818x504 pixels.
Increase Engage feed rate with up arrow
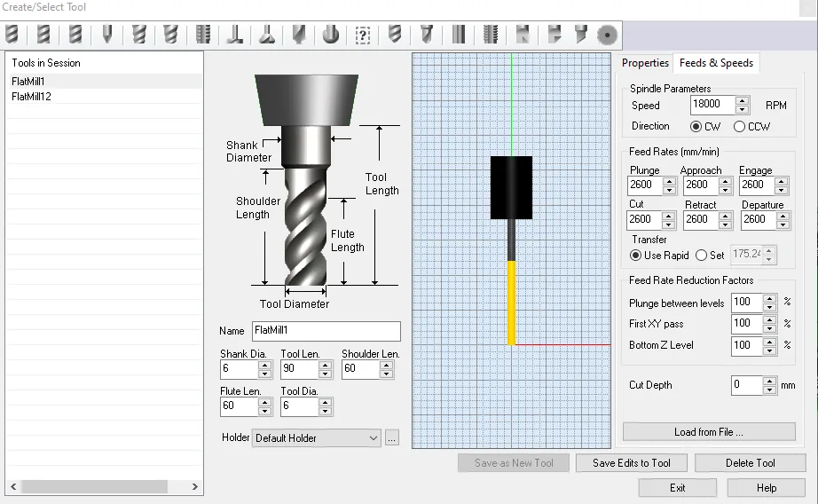point(781,181)
